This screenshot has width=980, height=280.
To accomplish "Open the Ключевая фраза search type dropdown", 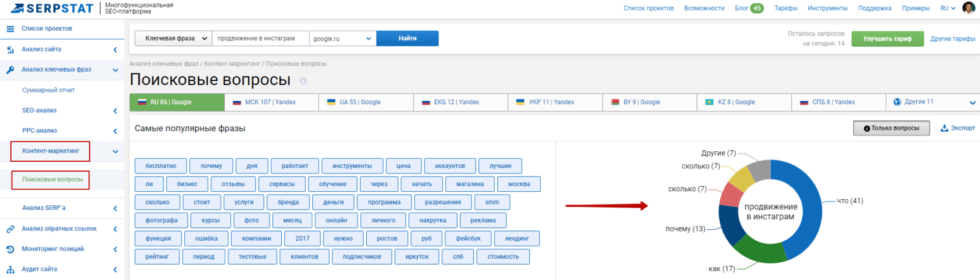I will (173, 39).
